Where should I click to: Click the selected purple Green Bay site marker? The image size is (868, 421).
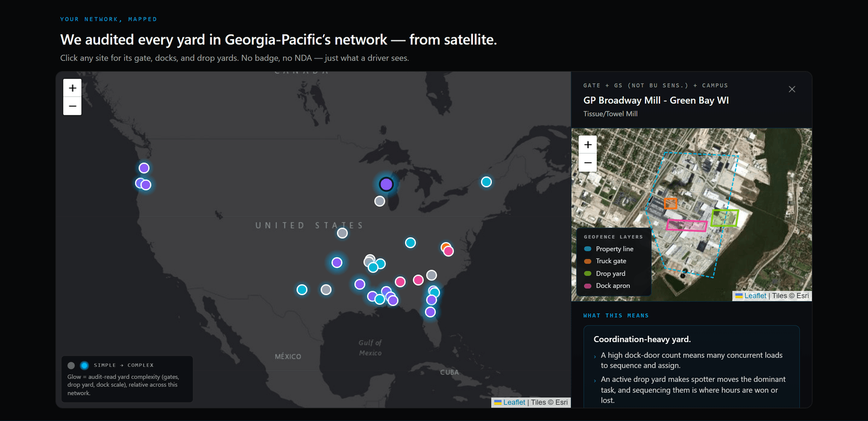tap(386, 184)
